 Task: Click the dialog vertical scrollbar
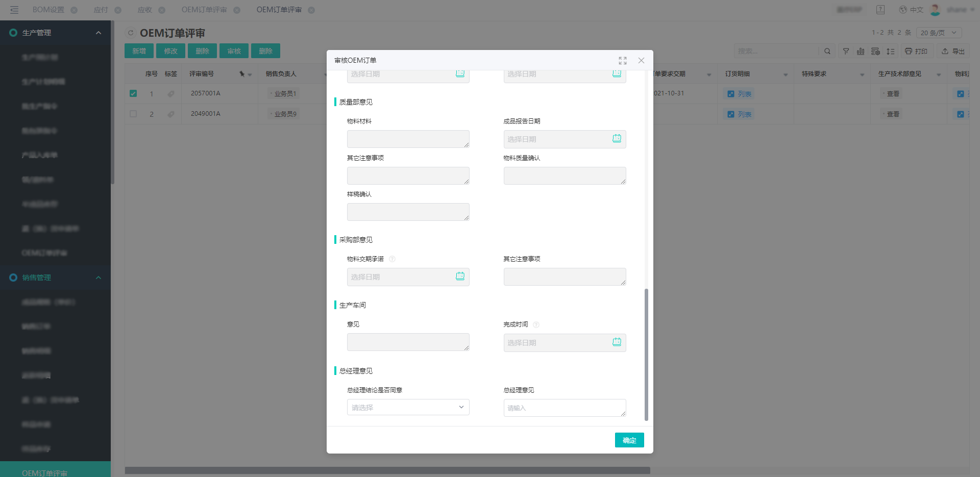pos(646,355)
